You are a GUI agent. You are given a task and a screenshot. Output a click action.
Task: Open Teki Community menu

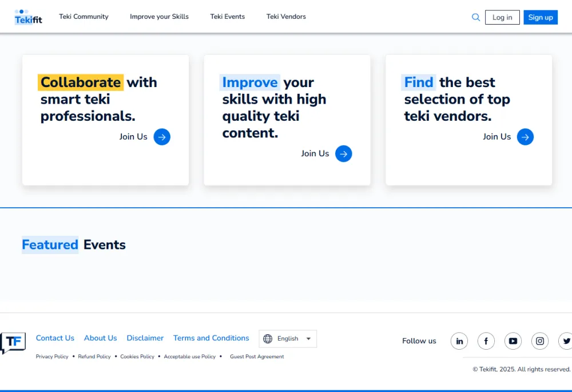click(x=84, y=17)
